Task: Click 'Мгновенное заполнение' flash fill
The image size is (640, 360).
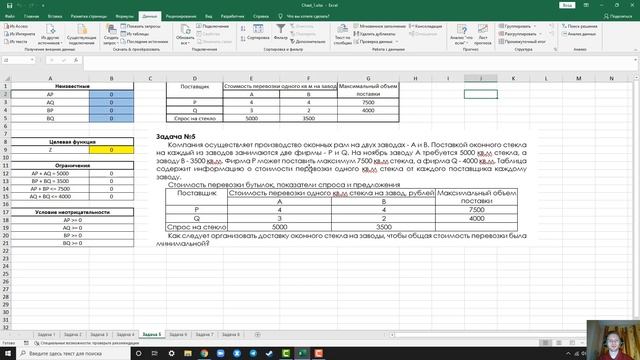Action: tap(380, 26)
